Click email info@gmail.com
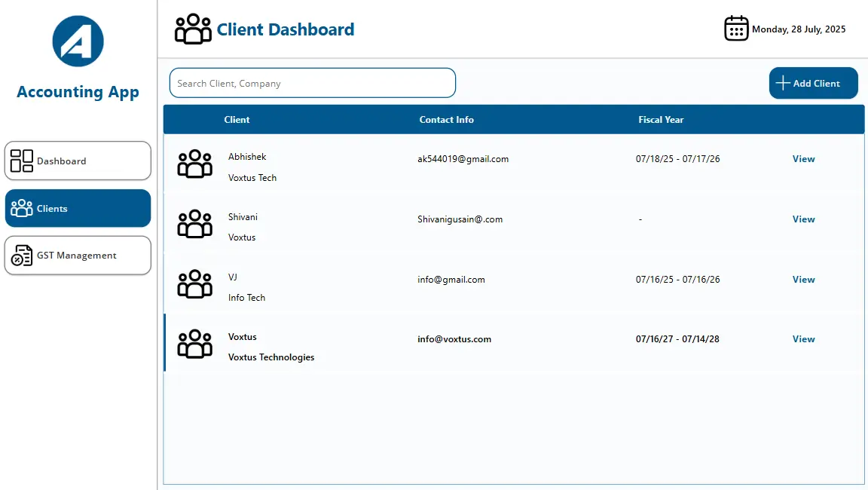Viewport: 868px width, 490px height. point(451,280)
